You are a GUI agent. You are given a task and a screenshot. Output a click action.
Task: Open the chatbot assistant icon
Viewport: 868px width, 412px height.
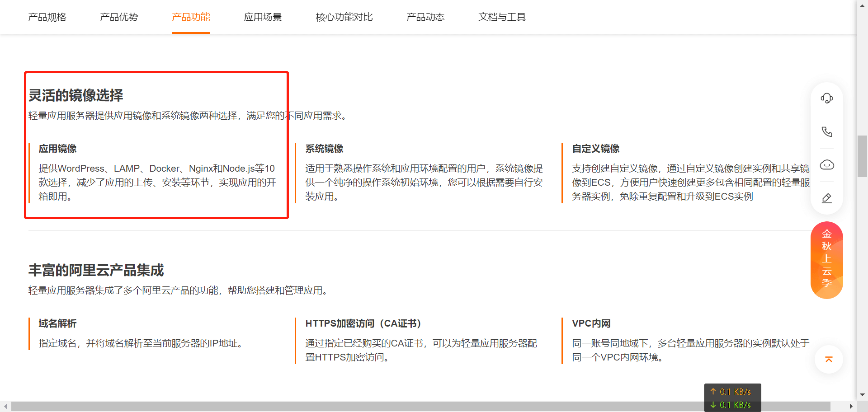point(826,165)
